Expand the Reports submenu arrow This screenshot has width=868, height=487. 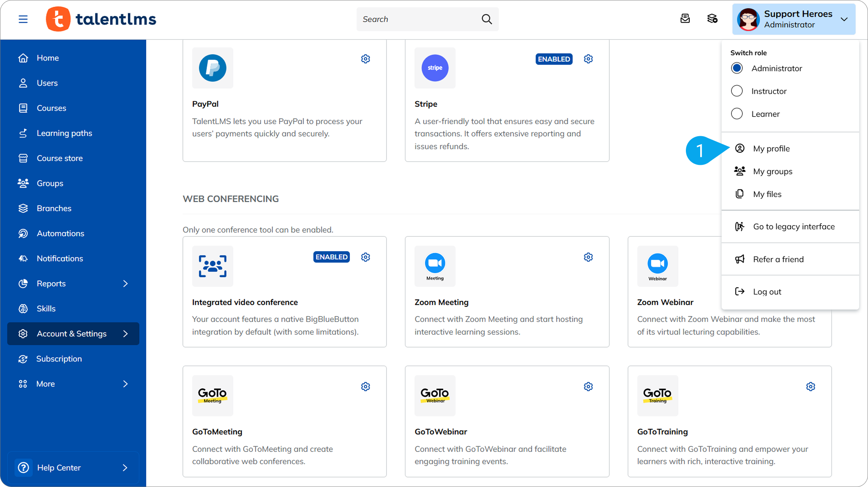126,284
